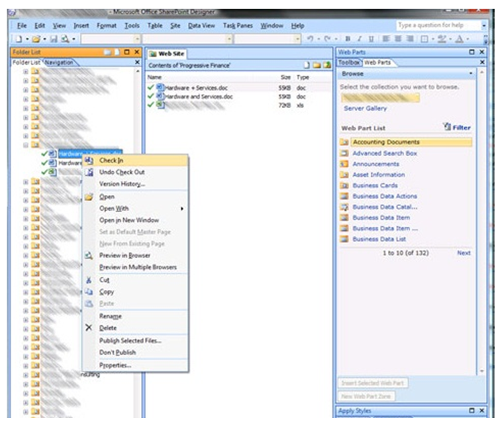The image size is (504, 424).
Task: Toggle Bold formatting
Action: pos(348,39)
